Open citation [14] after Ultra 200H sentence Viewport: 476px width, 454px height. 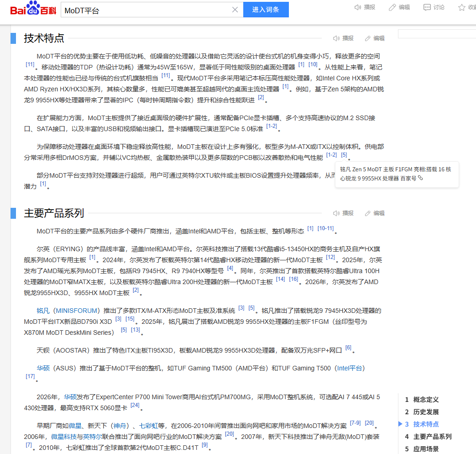[x=281, y=279]
